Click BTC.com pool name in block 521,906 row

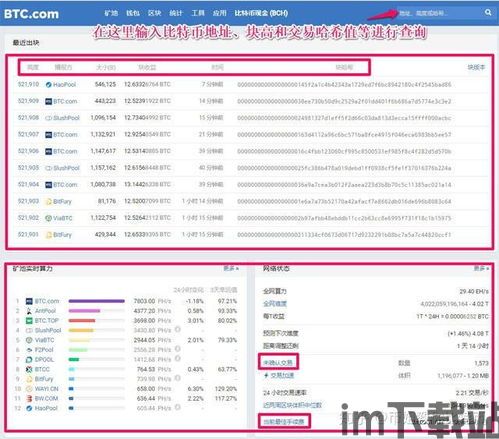(65, 151)
